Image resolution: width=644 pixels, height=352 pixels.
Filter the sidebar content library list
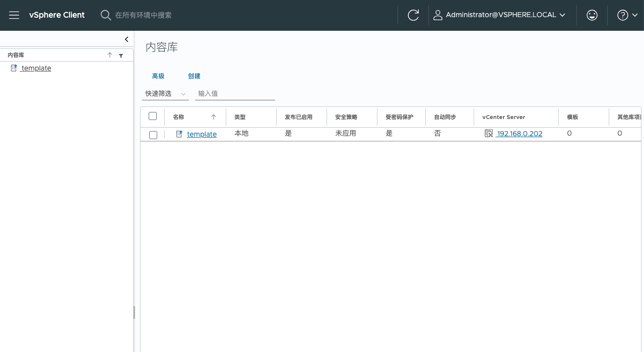tap(121, 56)
